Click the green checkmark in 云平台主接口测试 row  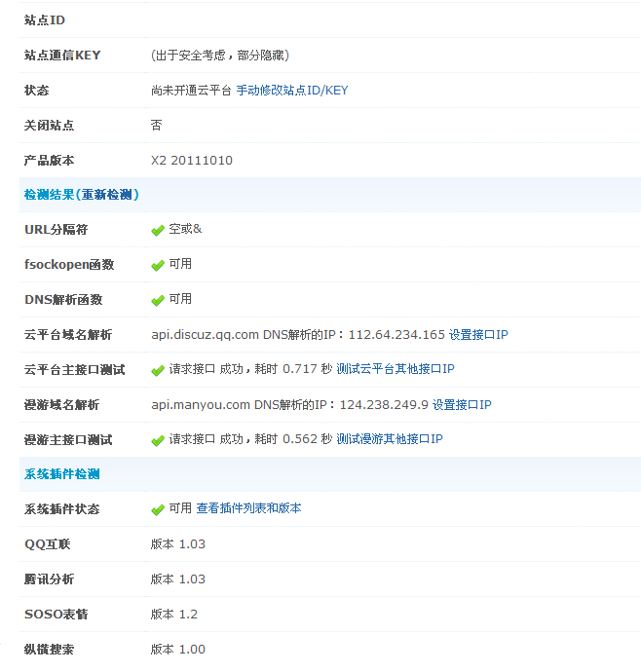point(158,370)
